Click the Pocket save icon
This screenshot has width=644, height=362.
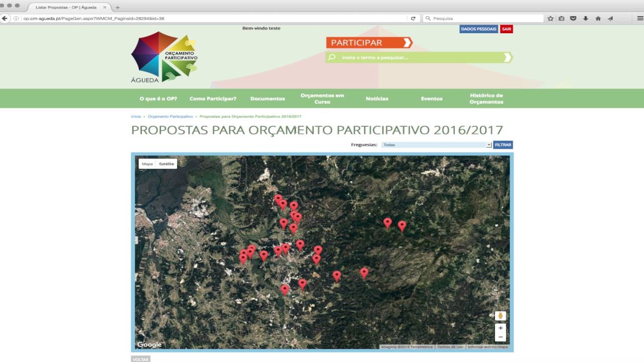573,18
